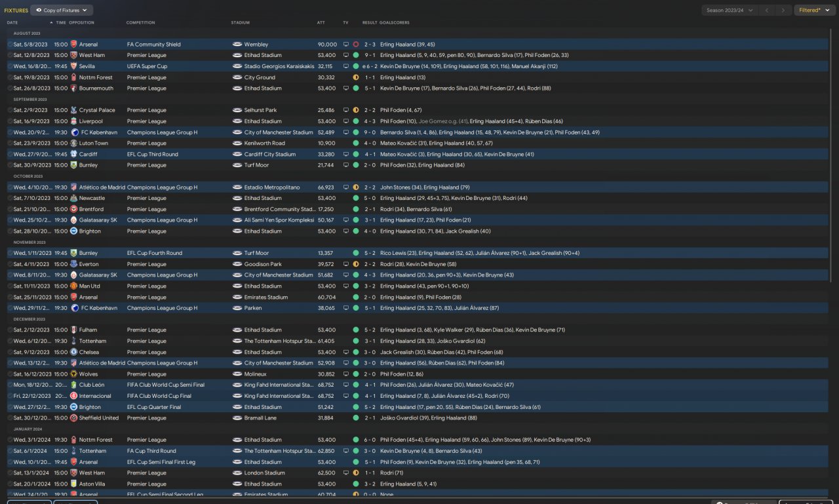This screenshot has height=504, width=839.
Task: Click the green win indicator for Luton Town
Action: pyautogui.click(x=356, y=144)
